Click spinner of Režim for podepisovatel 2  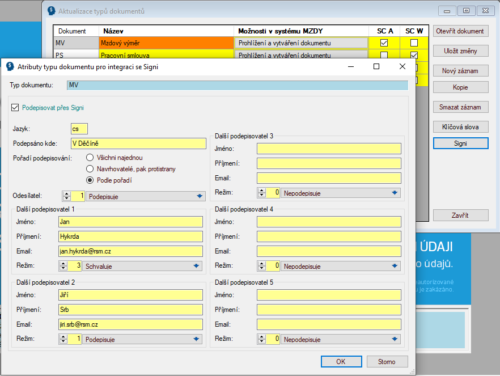[x=63, y=339]
